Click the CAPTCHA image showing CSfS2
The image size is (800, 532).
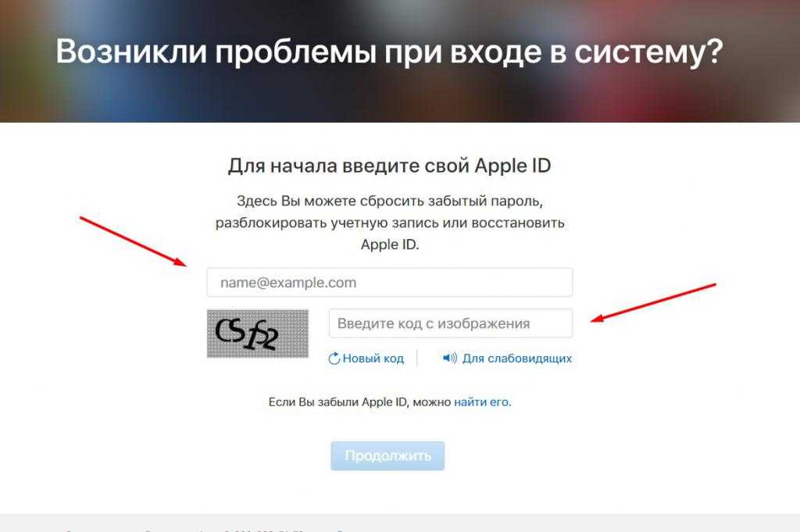258,334
